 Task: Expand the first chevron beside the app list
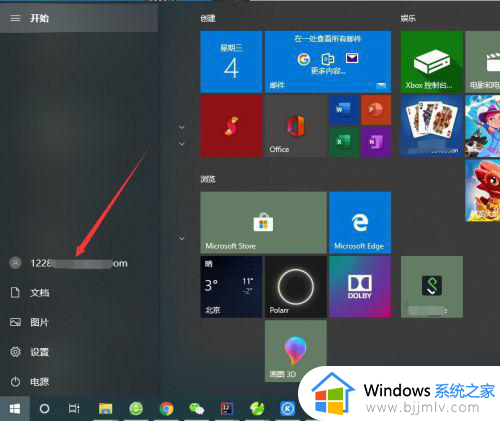[x=182, y=127]
